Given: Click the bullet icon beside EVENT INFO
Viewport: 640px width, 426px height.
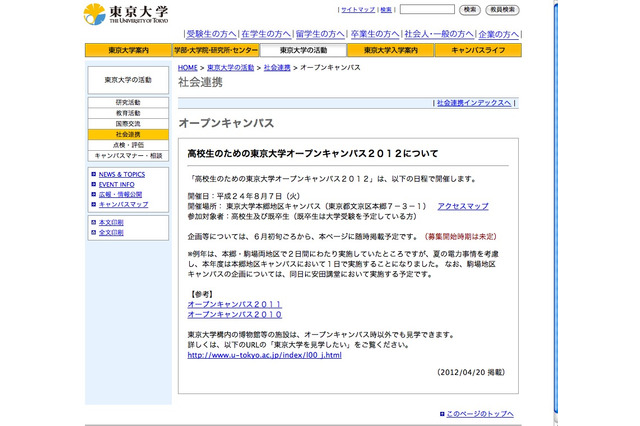Looking at the screenshot, I should coord(93,184).
